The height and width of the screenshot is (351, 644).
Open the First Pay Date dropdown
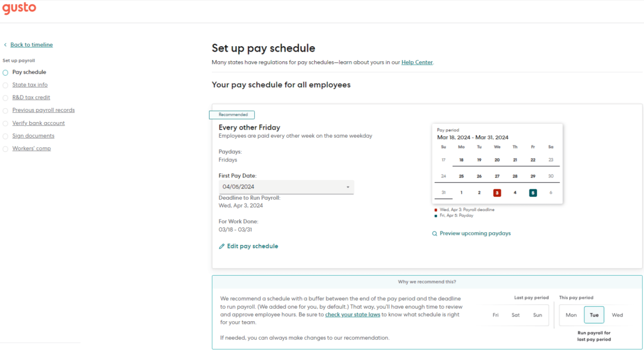point(286,187)
